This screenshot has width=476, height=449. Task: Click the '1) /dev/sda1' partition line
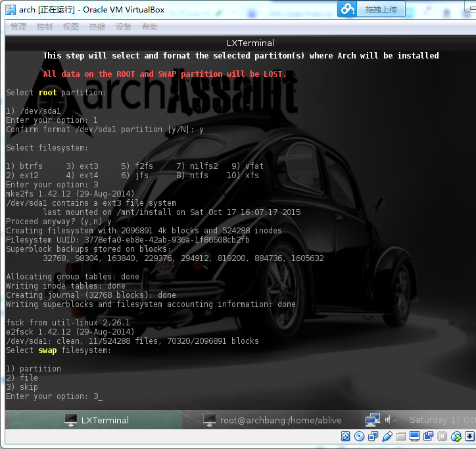point(34,111)
